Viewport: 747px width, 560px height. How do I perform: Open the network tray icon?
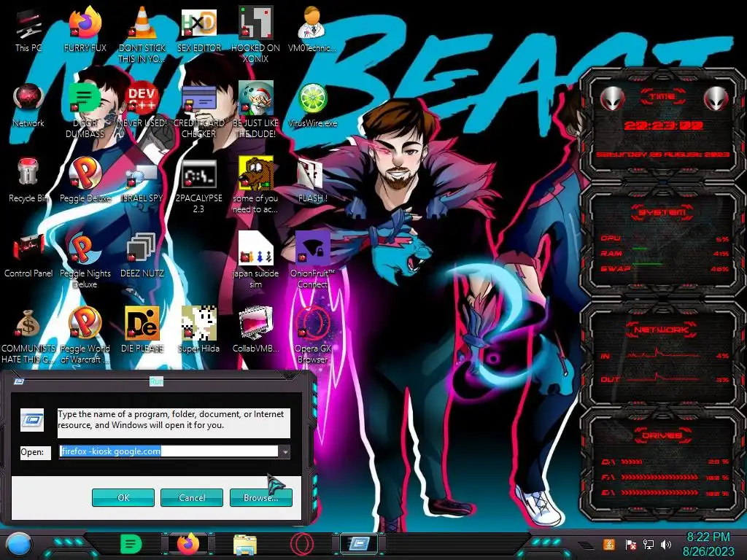649,544
